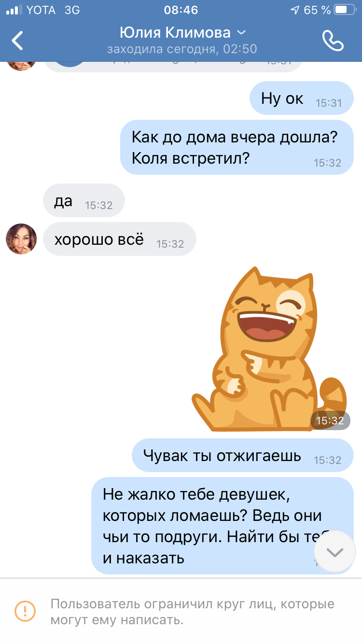
Task: Tap the signal strength bars indicator
Action: click(x=14, y=10)
